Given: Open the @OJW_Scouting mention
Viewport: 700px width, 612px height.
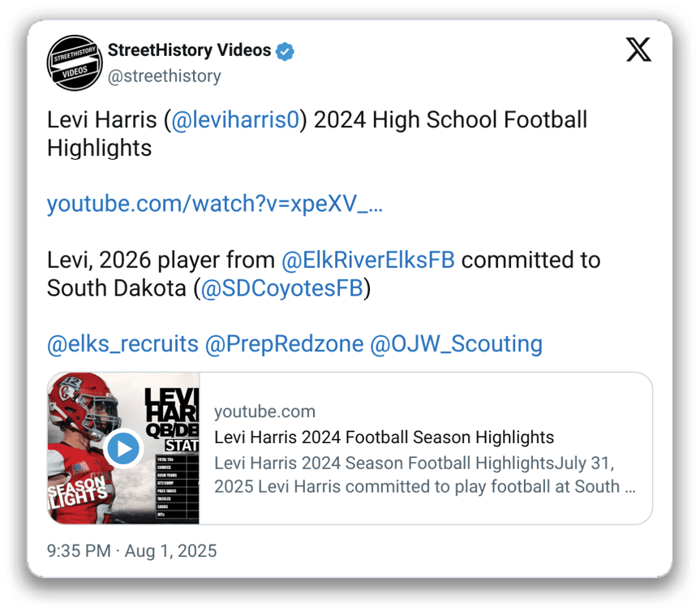Looking at the screenshot, I should (x=456, y=344).
